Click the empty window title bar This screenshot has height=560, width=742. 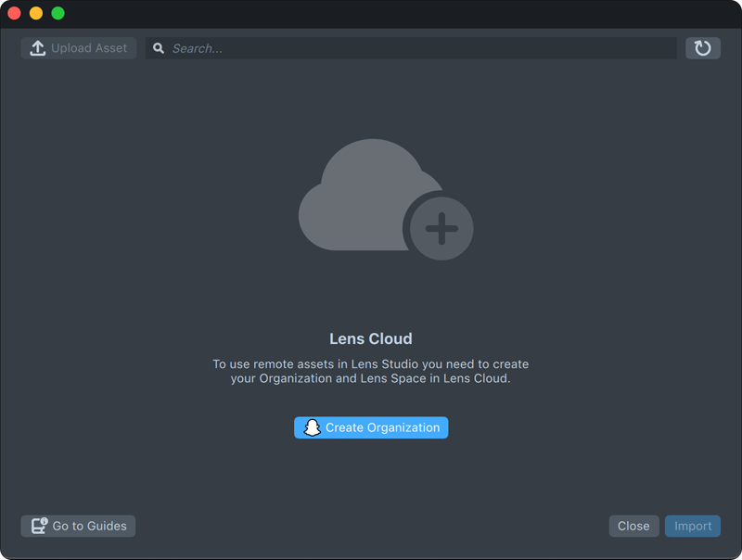pyautogui.click(x=371, y=13)
